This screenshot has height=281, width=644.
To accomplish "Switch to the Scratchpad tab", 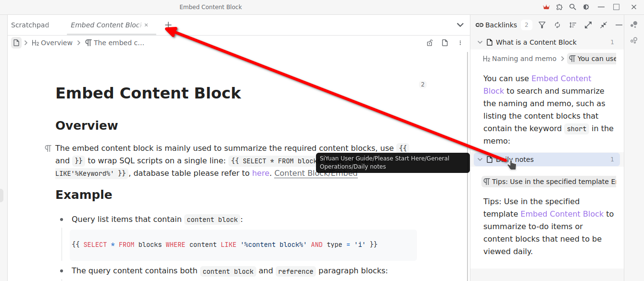I will (30, 24).
